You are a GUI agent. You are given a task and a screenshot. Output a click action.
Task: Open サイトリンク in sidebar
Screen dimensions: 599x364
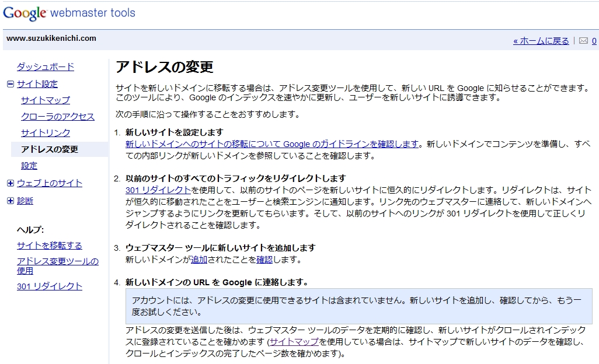46,133
